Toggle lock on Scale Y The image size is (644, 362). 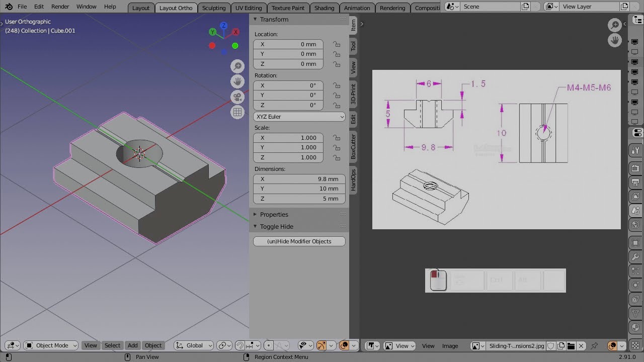(337, 147)
